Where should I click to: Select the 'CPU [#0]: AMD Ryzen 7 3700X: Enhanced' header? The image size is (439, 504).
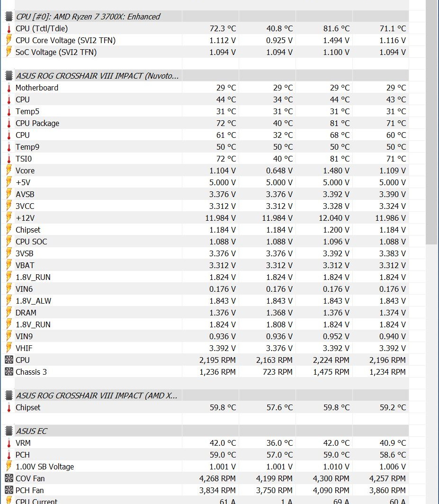point(88,17)
